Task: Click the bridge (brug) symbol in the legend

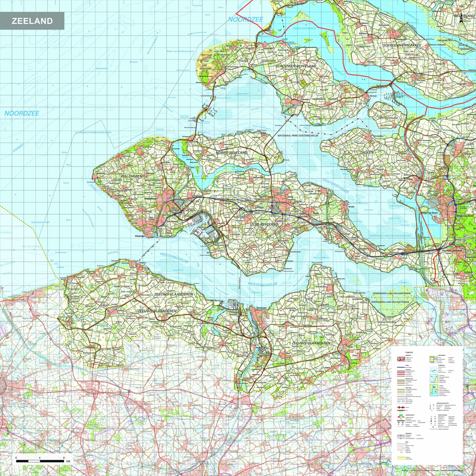Action: point(401,411)
